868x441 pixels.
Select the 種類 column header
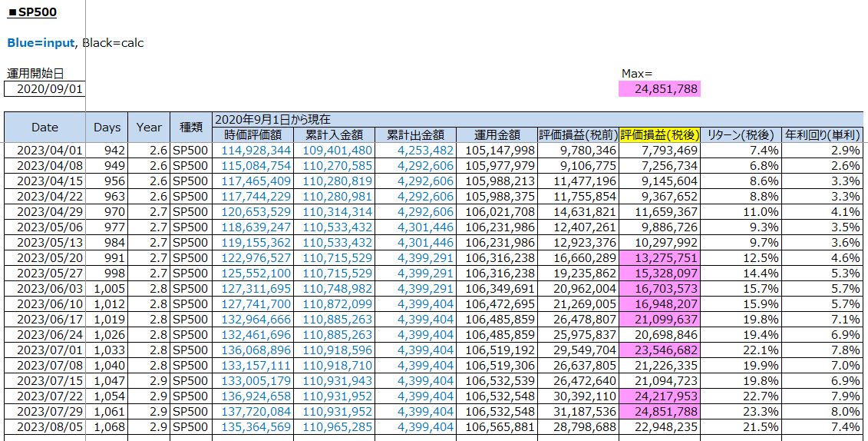pos(190,128)
